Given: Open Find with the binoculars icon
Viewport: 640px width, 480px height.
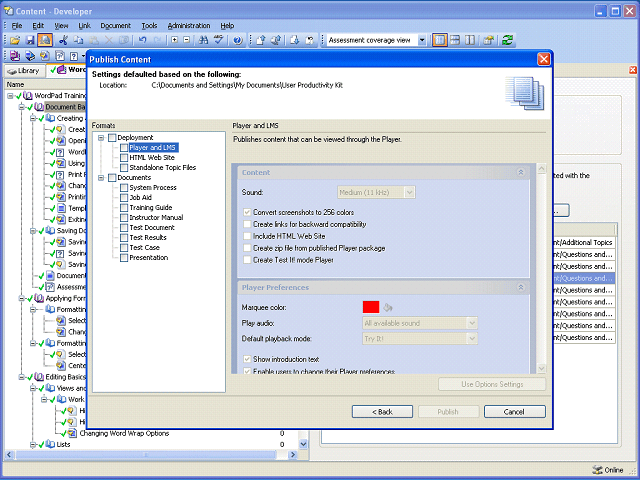Looking at the screenshot, I should point(203,40).
